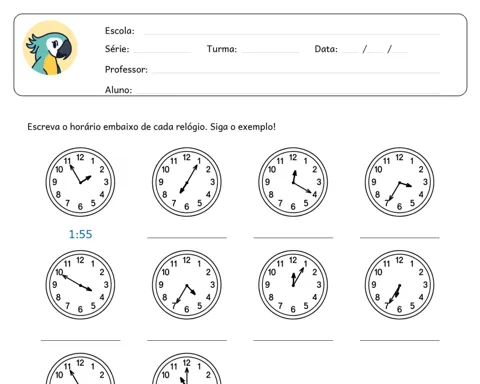
Task: Click the Escola blank line
Action: [292, 34]
